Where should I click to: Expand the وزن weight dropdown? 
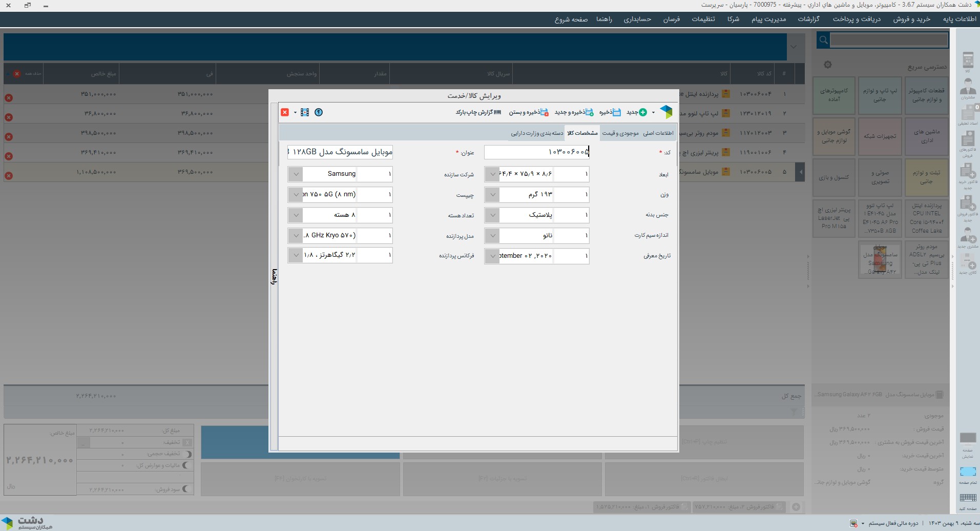point(492,195)
